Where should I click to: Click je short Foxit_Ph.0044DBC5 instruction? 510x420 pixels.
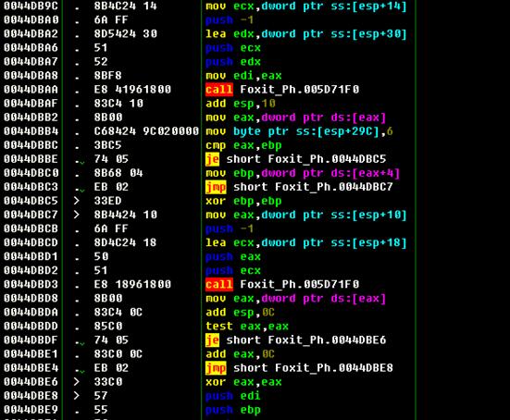click(295, 159)
